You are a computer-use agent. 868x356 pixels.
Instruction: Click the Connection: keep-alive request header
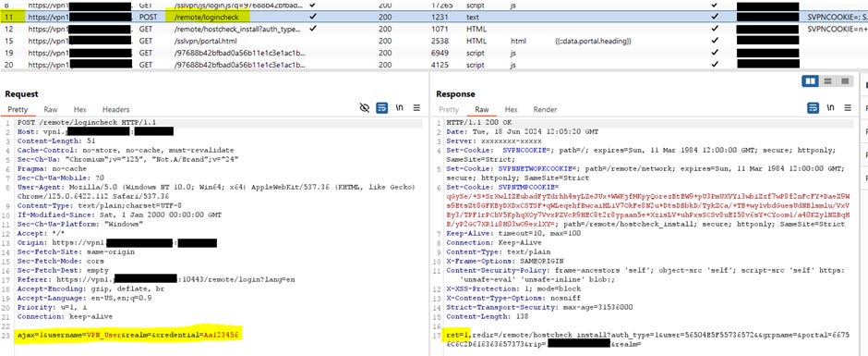[x=65, y=316]
